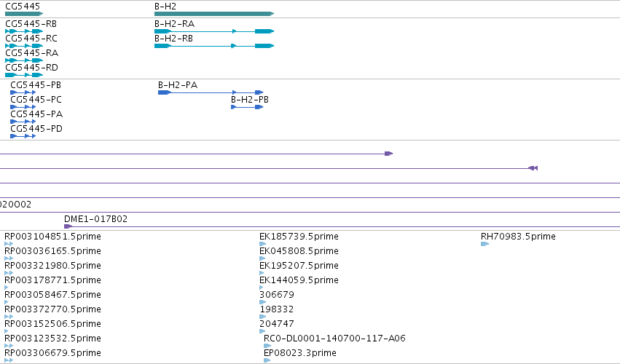Click the RH70983.5prime EST arrow
The width and height of the screenshot is (620, 364).
[484, 244]
